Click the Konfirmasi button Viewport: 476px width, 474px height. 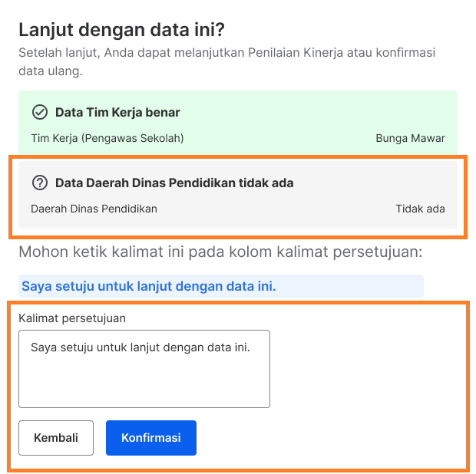(x=151, y=438)
